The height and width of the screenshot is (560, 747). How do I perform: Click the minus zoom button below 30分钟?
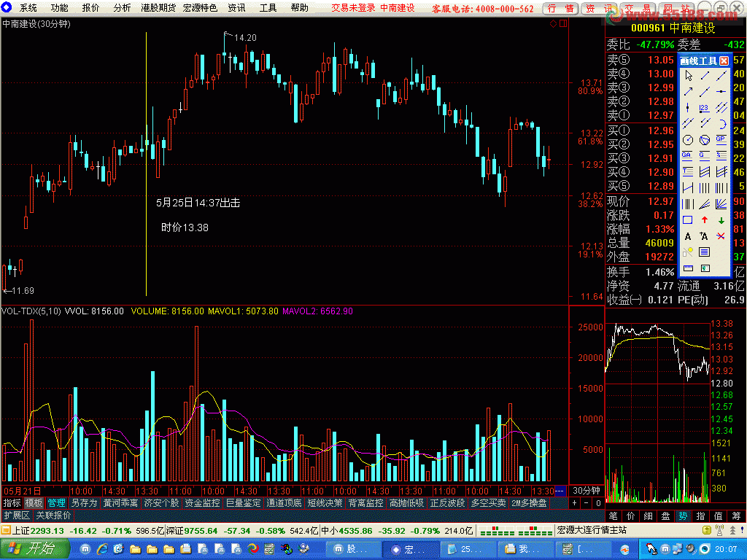pyautogui.click(x=587, y=503)
